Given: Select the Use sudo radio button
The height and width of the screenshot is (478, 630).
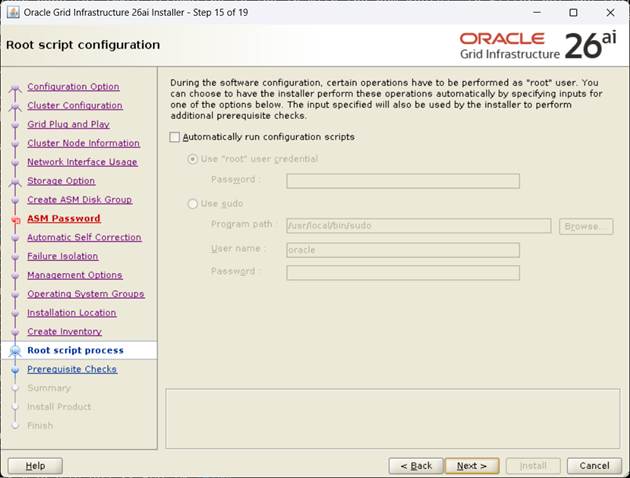Looking at the screenshot, I should 192,204.
